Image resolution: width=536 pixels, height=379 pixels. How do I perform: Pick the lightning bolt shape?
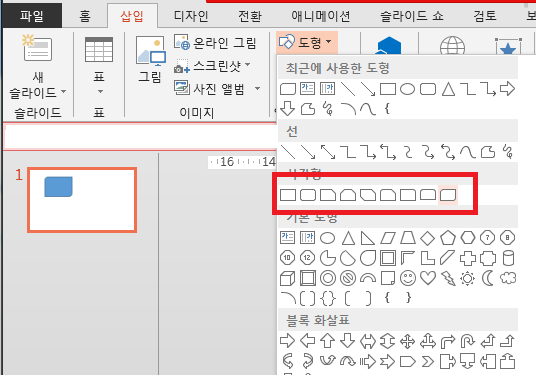pyautogui.click(x=448, y=279)
